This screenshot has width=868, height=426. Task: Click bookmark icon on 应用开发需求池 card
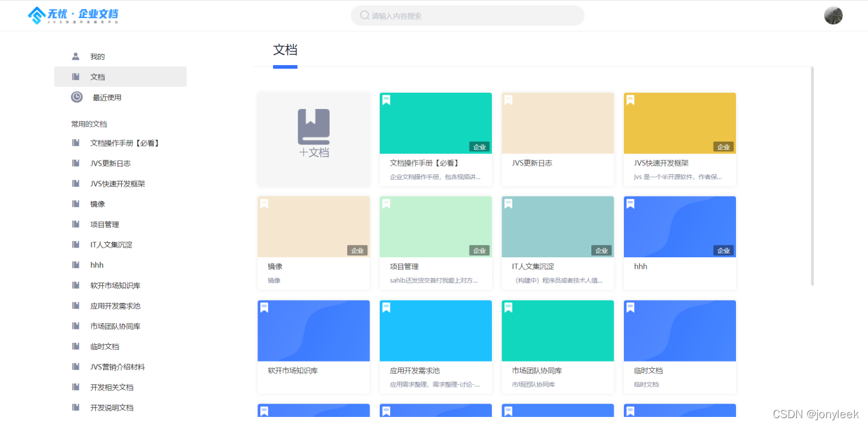[x=386, y=308]
